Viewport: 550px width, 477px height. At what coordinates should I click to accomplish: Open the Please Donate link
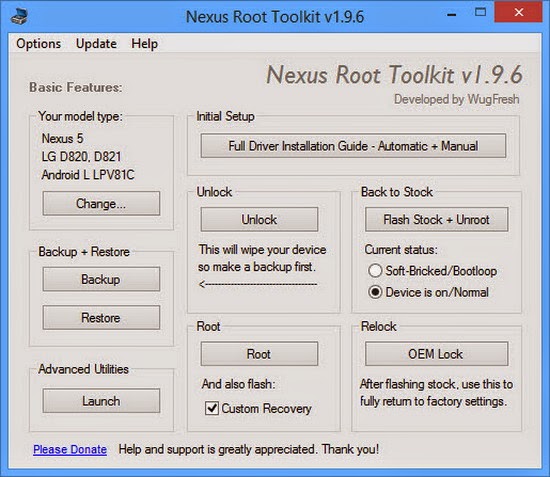click(70, 449)
